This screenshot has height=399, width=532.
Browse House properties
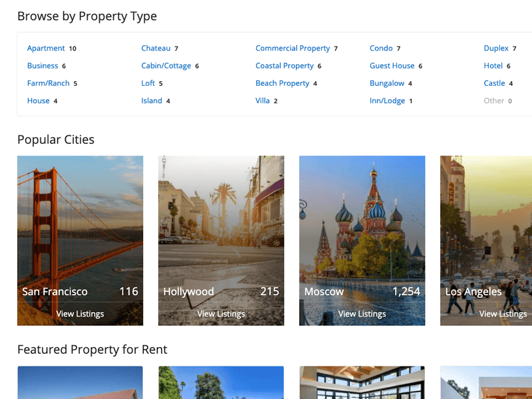point(39,101)
